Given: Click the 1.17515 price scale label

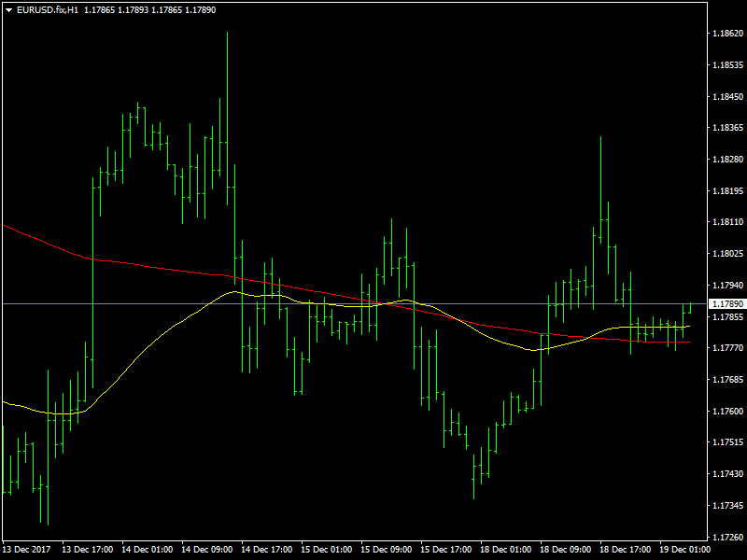Looking at the screenshot, I should tap(727, 442).
